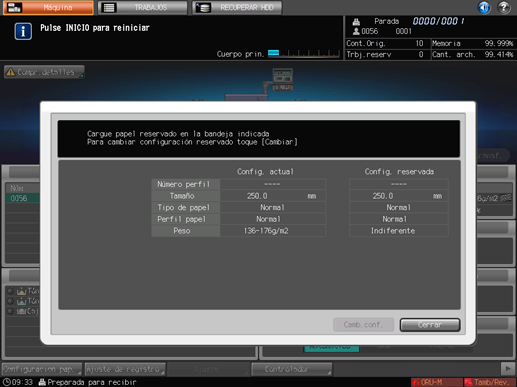
Task: Open Ajuste de registro button
Action: point(125,369)
